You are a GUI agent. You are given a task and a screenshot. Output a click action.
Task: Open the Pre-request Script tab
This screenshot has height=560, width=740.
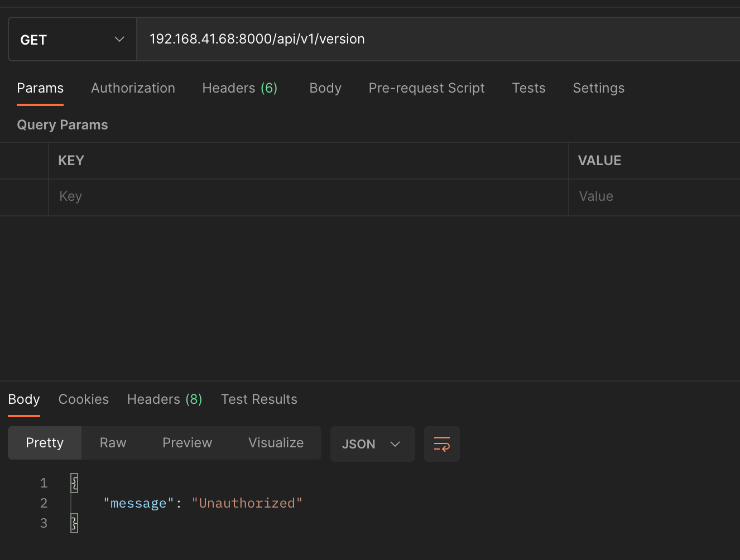(x=426, y=88)
